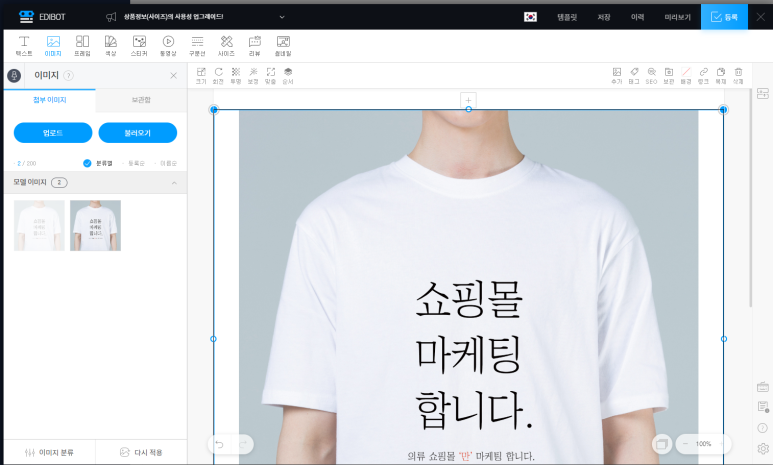773x465 pixels.
Task: Click the 다시 적용 button
Action: click(141, 452)
